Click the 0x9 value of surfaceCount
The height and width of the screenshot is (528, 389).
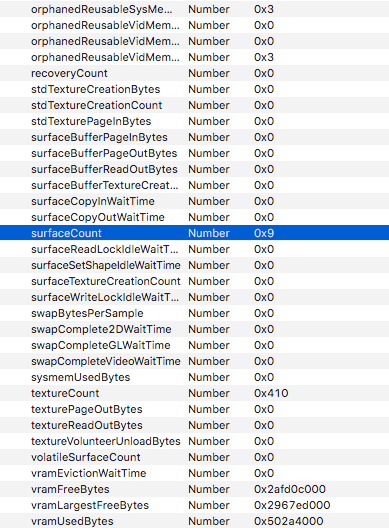pyautogui.click(x=264, y=233)
